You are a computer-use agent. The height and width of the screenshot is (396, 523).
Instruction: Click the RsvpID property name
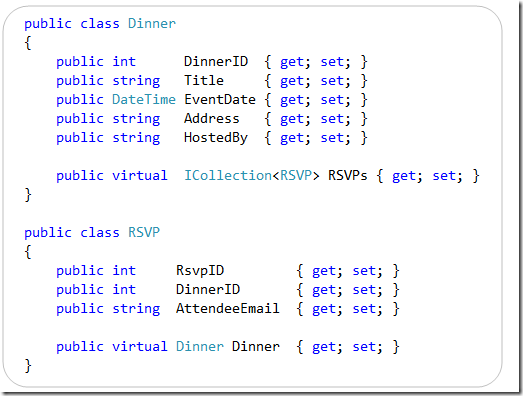click(200, 271)
